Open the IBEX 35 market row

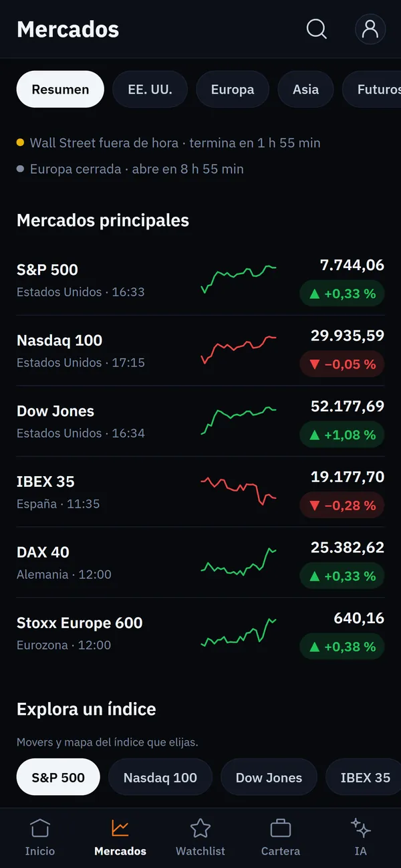tap(200, 492)
